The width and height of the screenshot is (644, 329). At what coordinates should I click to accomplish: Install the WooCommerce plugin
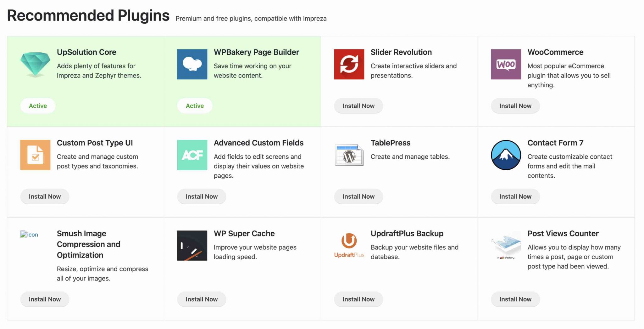pos(515,106)
